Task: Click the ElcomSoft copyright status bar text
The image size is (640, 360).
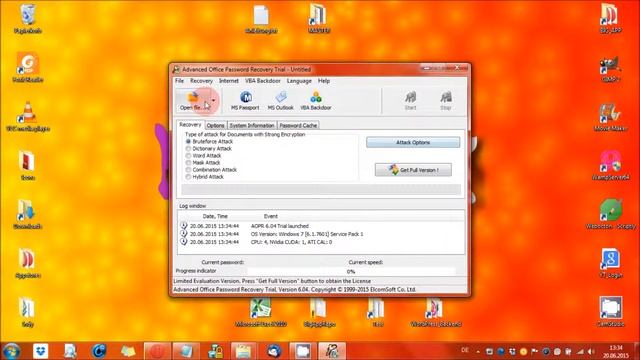Action: coord(295,289)
